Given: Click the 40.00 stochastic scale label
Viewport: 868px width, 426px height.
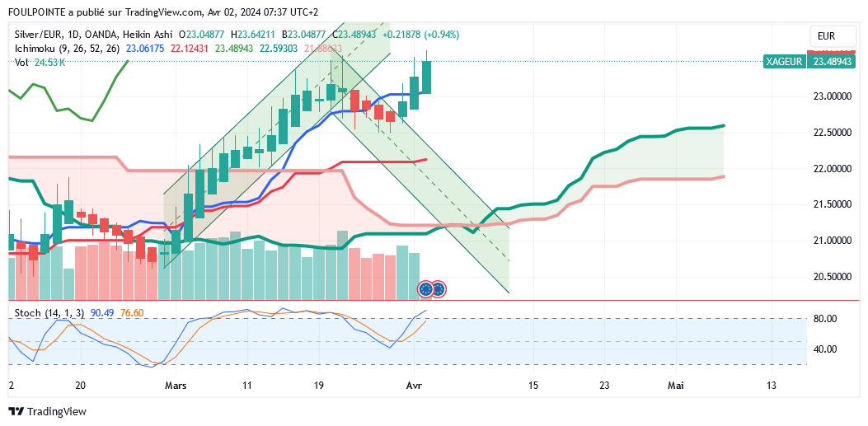Looking at the screenshot, I should (x=826, y=349).
